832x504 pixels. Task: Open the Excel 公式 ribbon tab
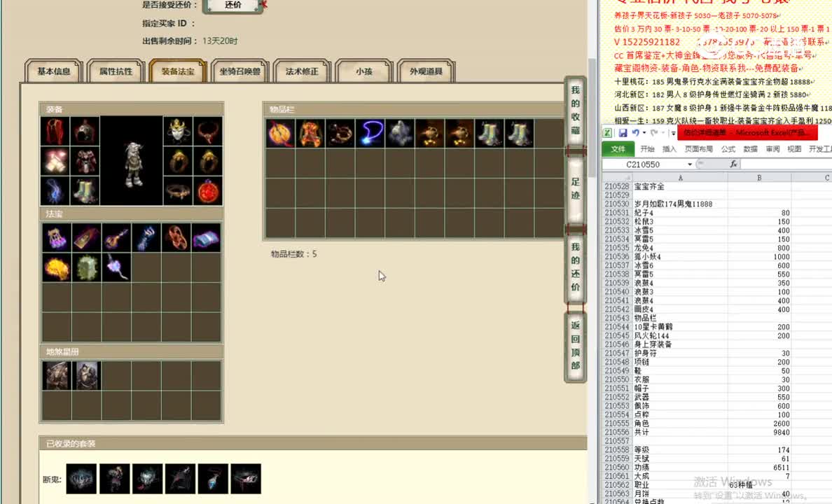pyautogui.click(x=728, y=149)
